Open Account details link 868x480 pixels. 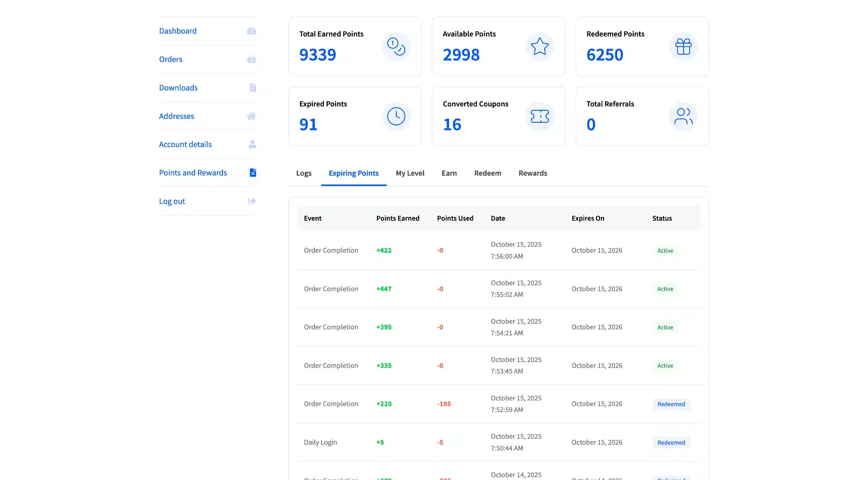185,144
